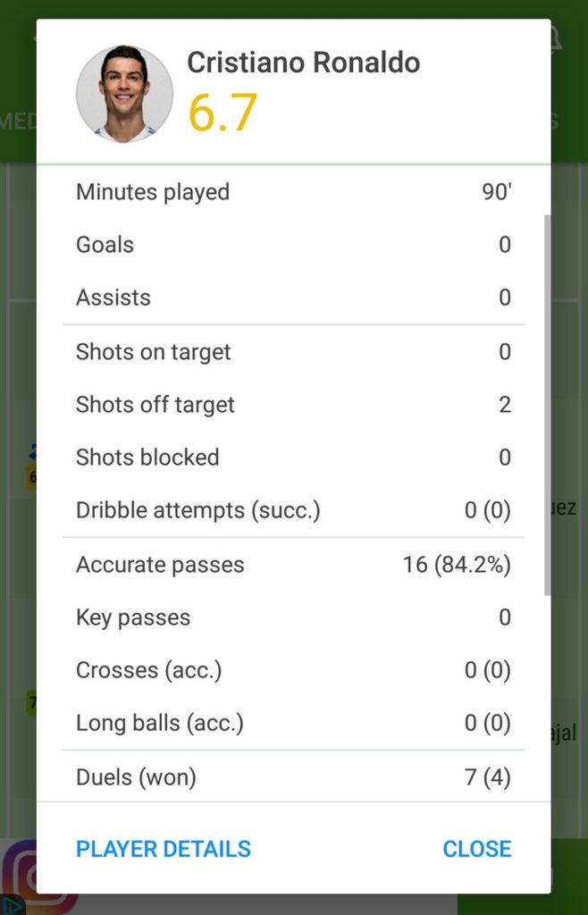Tap the Shots off target row
Viewport: 588px width, 915px height.
point(293,405)
